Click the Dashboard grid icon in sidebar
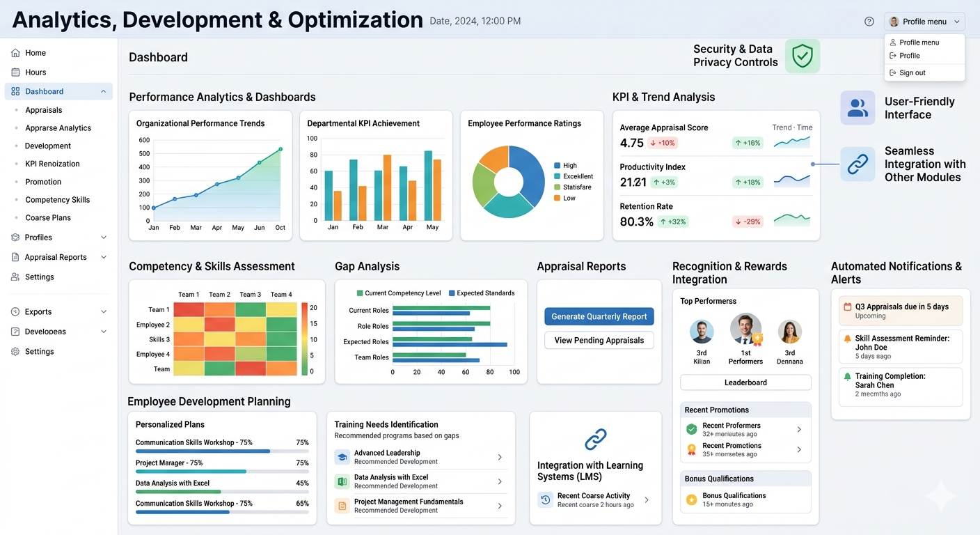 (15, 91)
